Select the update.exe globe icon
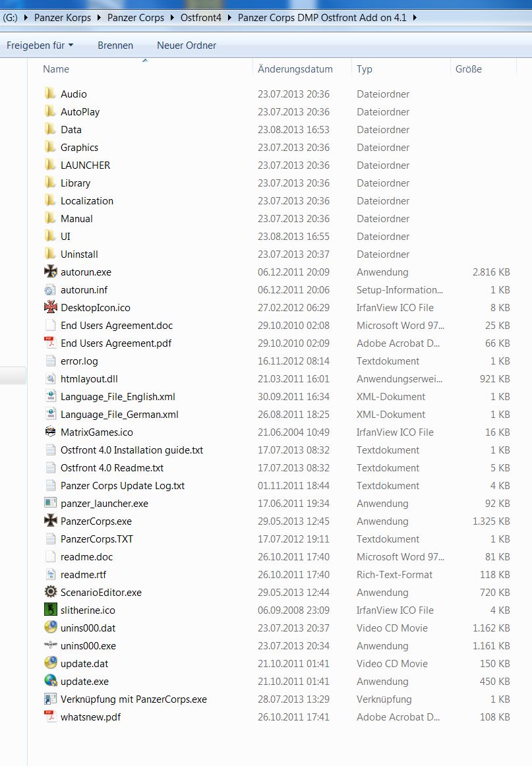This screenshot has height=766, width=532. coord(50,680)
